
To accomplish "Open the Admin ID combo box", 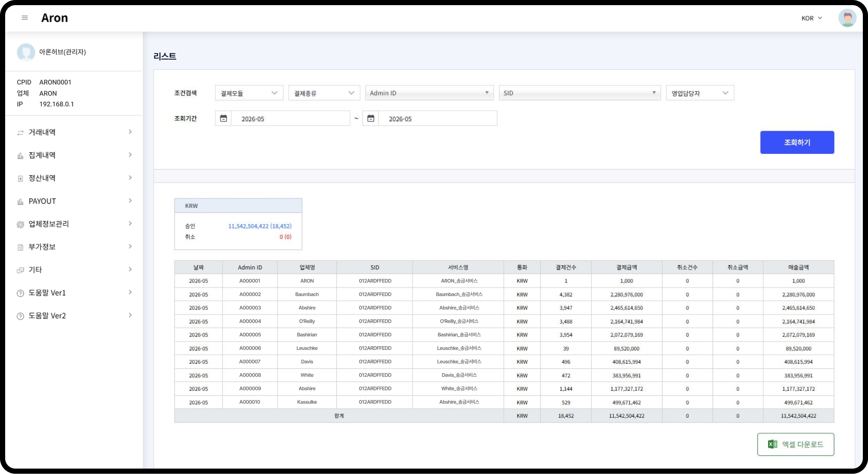I will (x=429, y=93).
